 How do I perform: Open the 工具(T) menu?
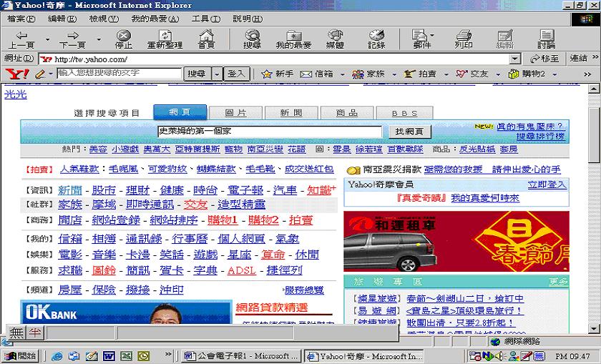[206, 19]
